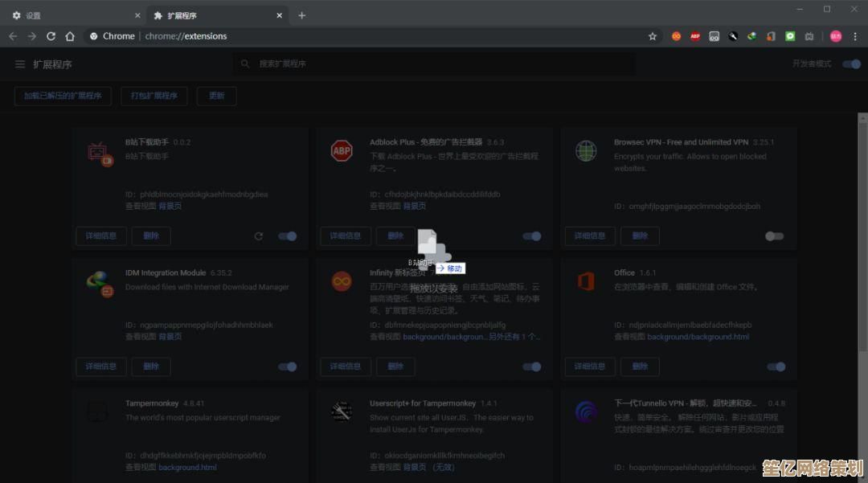Remove the Browsec VPN extension
Viewport: 868px width, 483px height.
tap(640, 236)
